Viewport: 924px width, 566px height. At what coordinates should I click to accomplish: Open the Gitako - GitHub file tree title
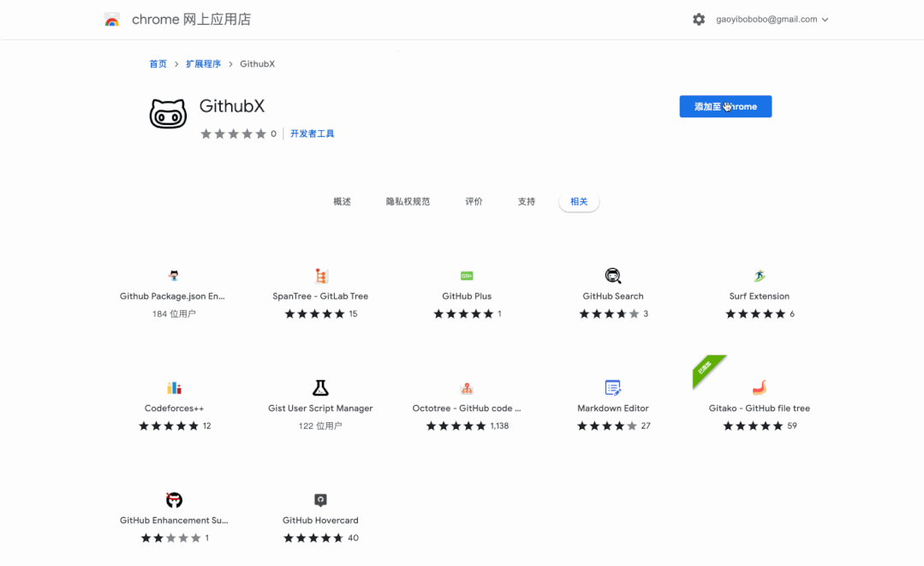(759, 408)
